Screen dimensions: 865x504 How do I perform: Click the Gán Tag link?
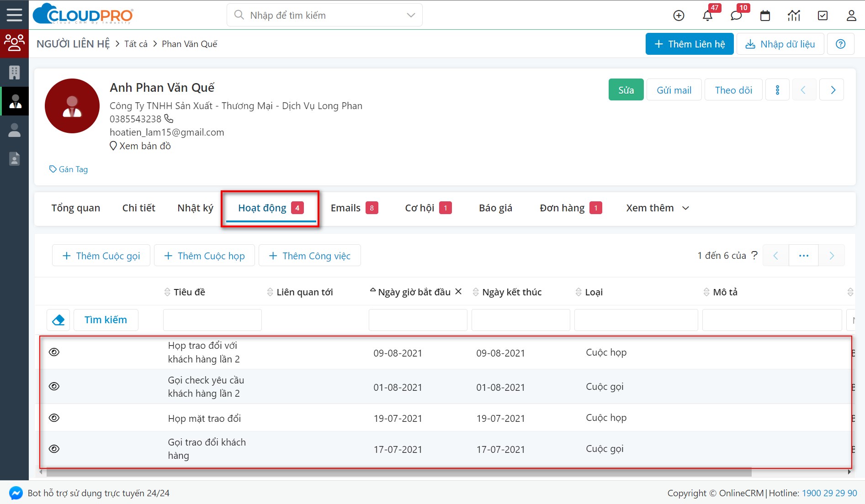pos(69,169)
